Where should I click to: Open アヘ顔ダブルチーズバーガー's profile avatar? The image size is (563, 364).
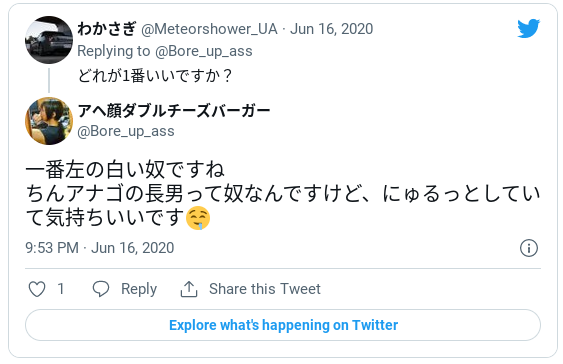point(49,121)
